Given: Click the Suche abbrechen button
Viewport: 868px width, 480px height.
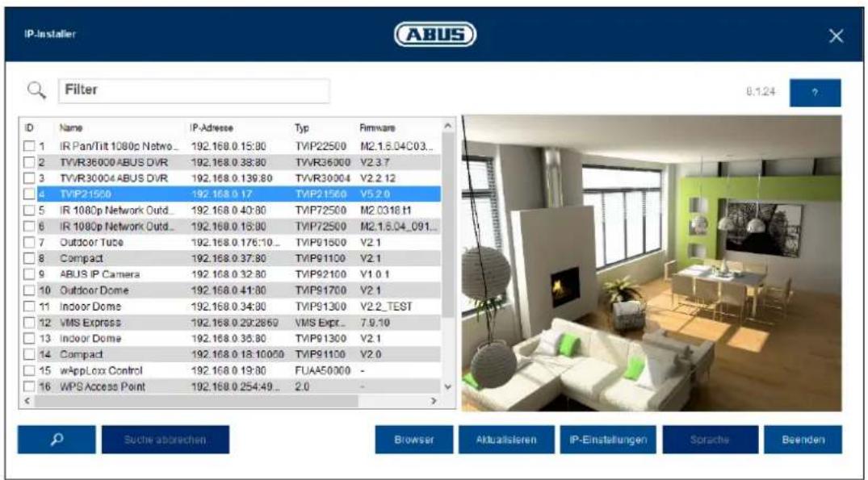Looking at the screenshot, I should click(166, 440).
